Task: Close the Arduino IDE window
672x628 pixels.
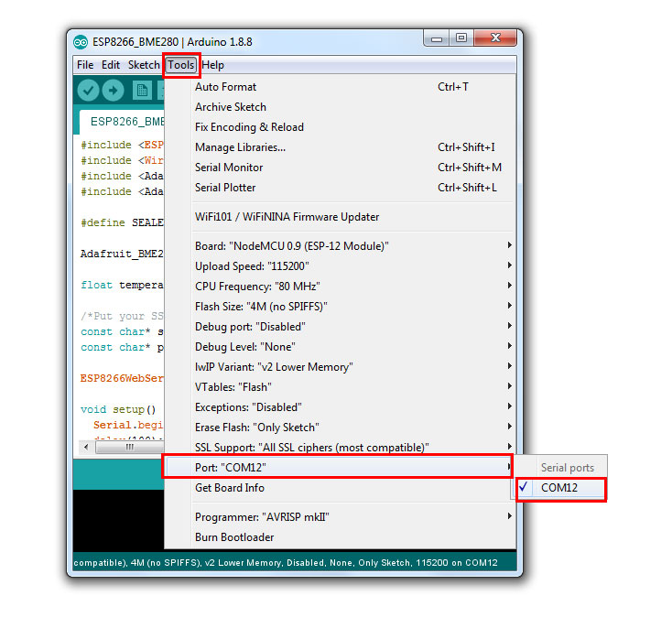Action: tap(495, 38)
